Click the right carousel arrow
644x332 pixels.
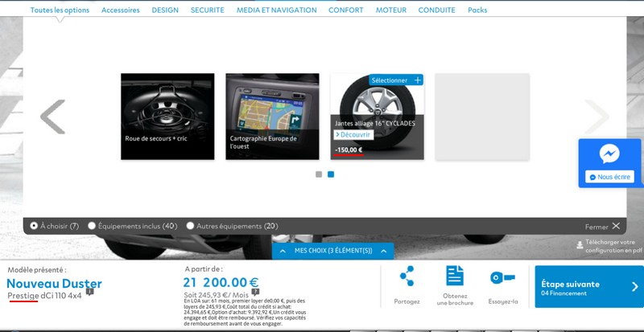point(597,117)
